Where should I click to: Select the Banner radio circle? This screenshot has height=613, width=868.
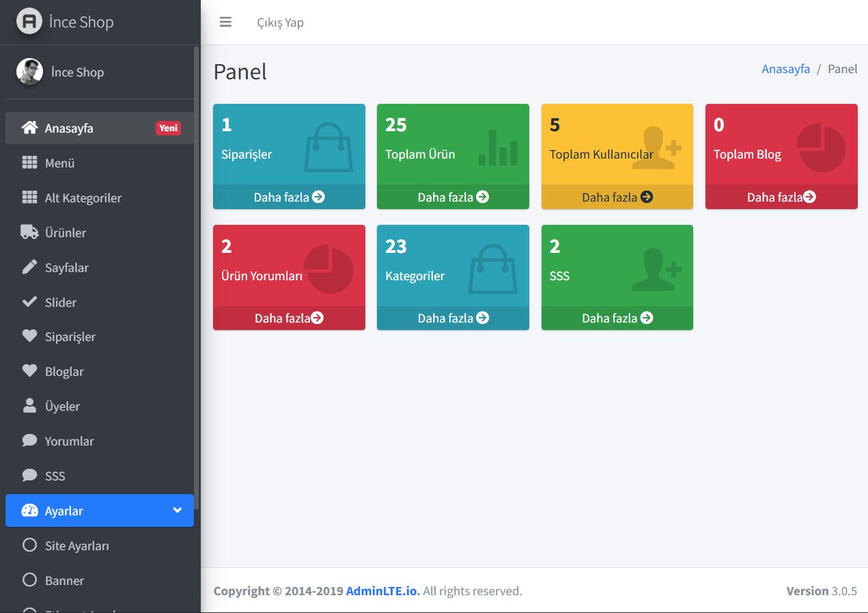pos(29,580)
